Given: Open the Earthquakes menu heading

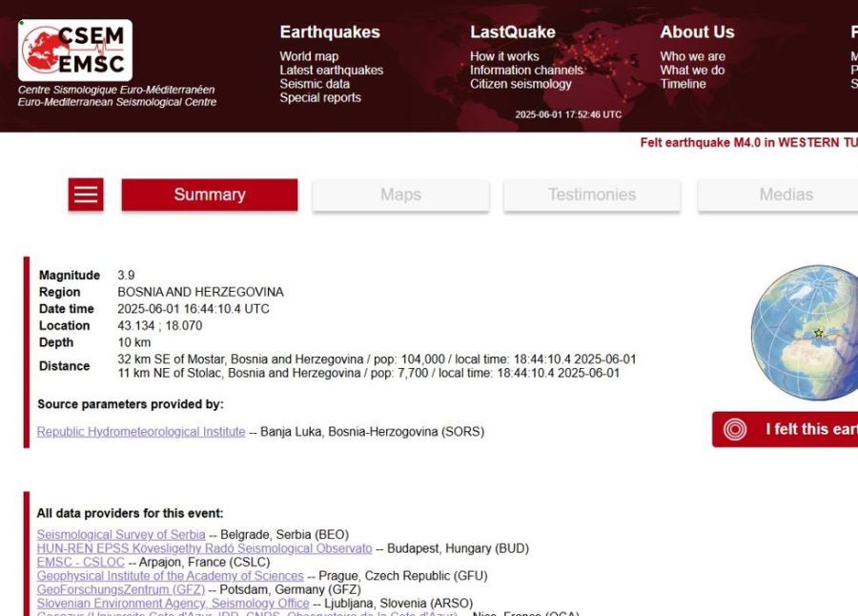Looking at the screenshot, I should click(x=330, y=31).
